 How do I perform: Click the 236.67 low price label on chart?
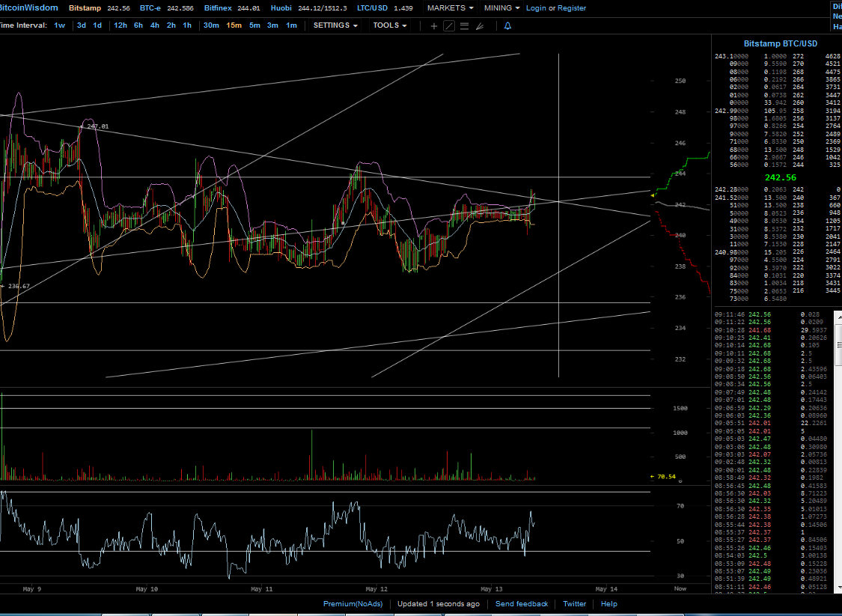(19, 286)
